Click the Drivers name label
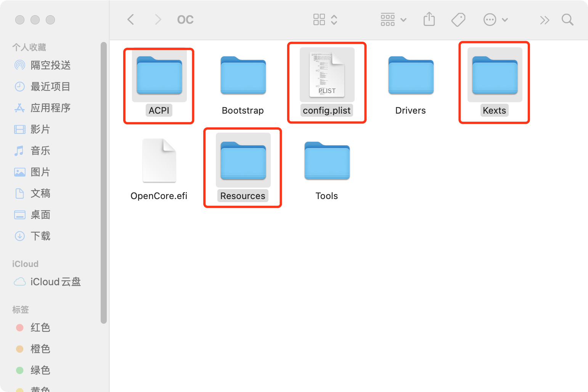Screen dimensions: 588x392 click(x=411, y=111)
